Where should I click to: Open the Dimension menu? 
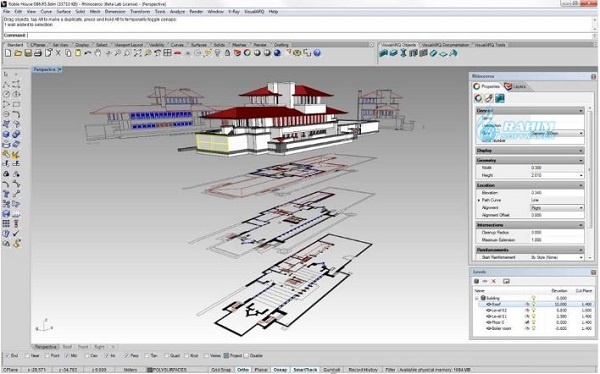(x=115, y=12)
